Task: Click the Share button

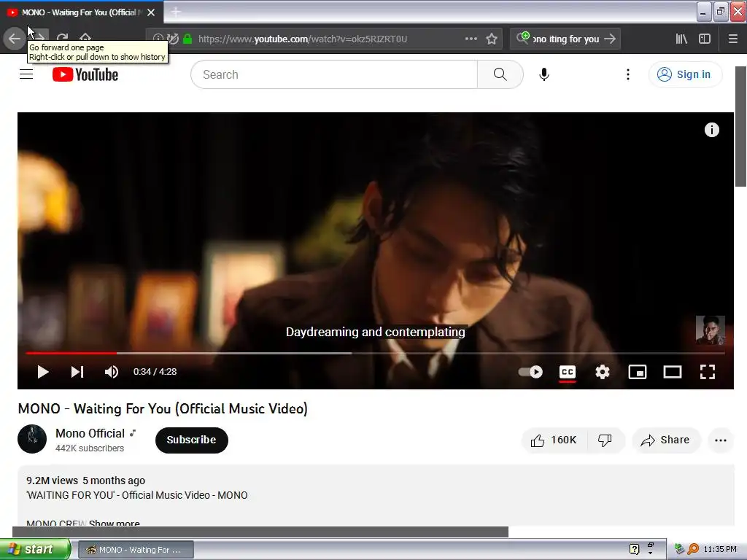Action: [x=666, y=440]
